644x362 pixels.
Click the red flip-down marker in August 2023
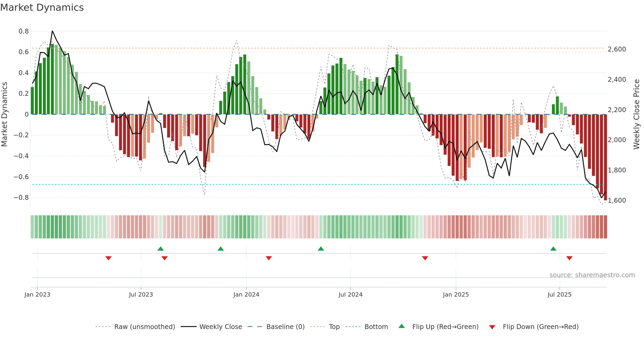[x=164, y=258]
